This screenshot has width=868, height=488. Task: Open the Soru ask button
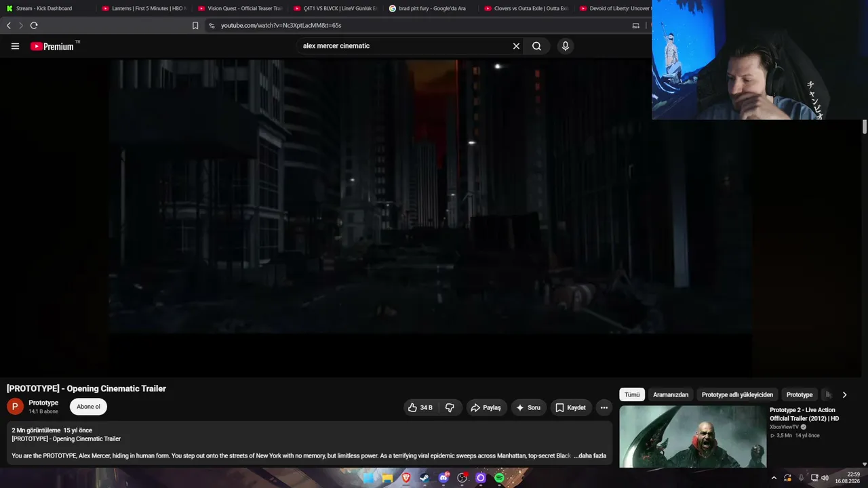click(528, 407)
